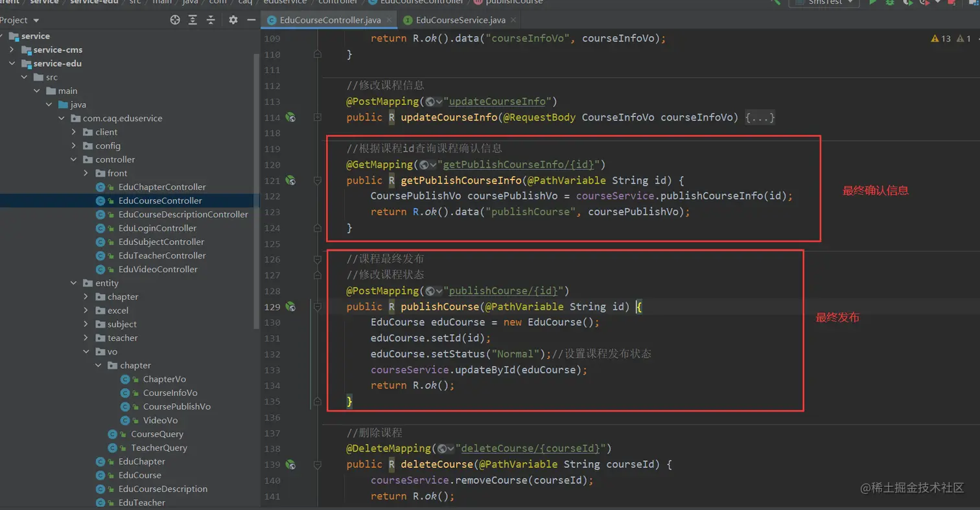Screen dimensions: 980x510
Task: Hide the Project tool window
Action: click(251, 20)
